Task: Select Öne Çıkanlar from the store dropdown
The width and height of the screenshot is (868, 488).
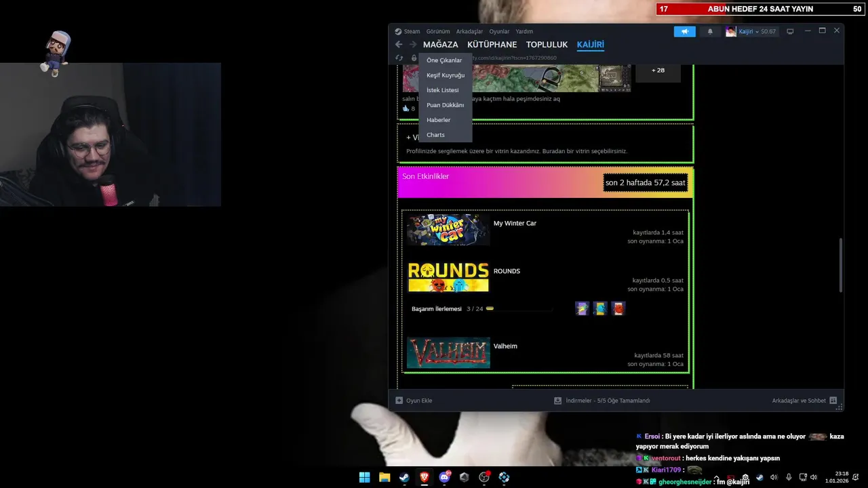Action: pyautogui.click(x=446, y=60)
